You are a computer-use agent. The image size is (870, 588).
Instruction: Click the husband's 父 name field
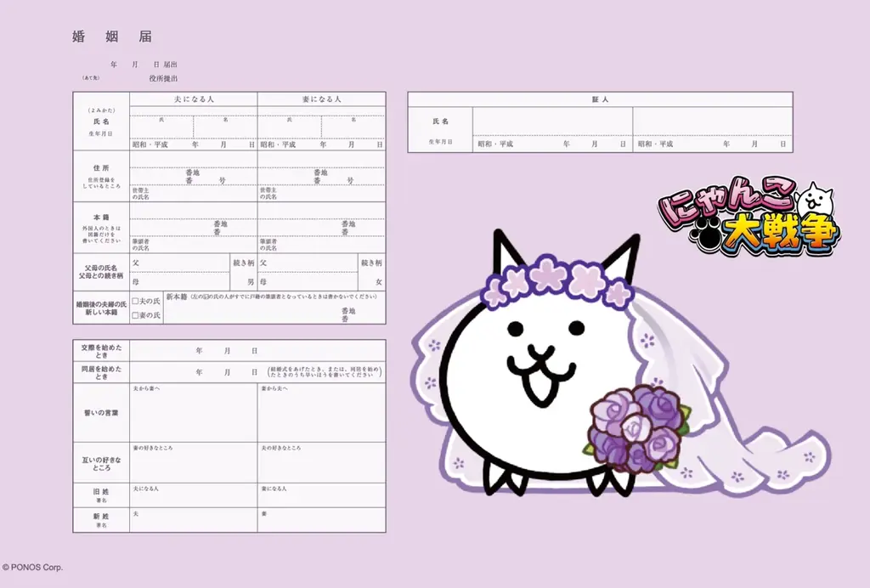[x=180, y=263]
